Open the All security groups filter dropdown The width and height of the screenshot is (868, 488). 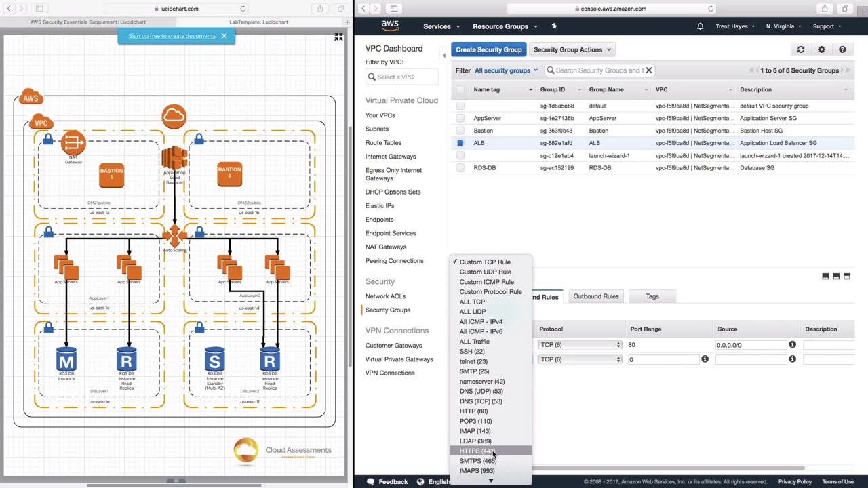506,70
